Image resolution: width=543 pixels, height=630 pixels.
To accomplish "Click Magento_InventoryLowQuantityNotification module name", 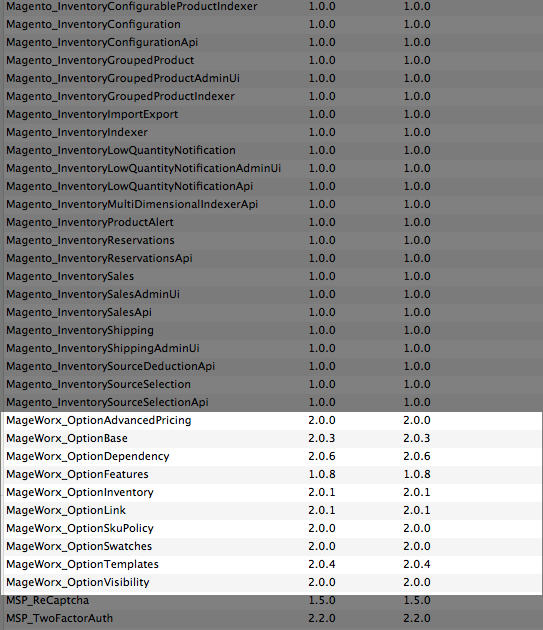I will 121,151.
